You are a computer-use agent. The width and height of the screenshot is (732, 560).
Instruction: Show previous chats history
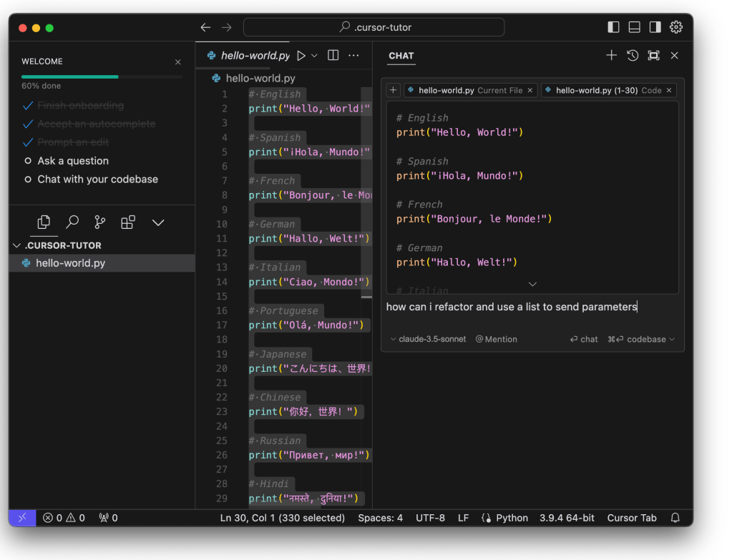tap(633, 56)
